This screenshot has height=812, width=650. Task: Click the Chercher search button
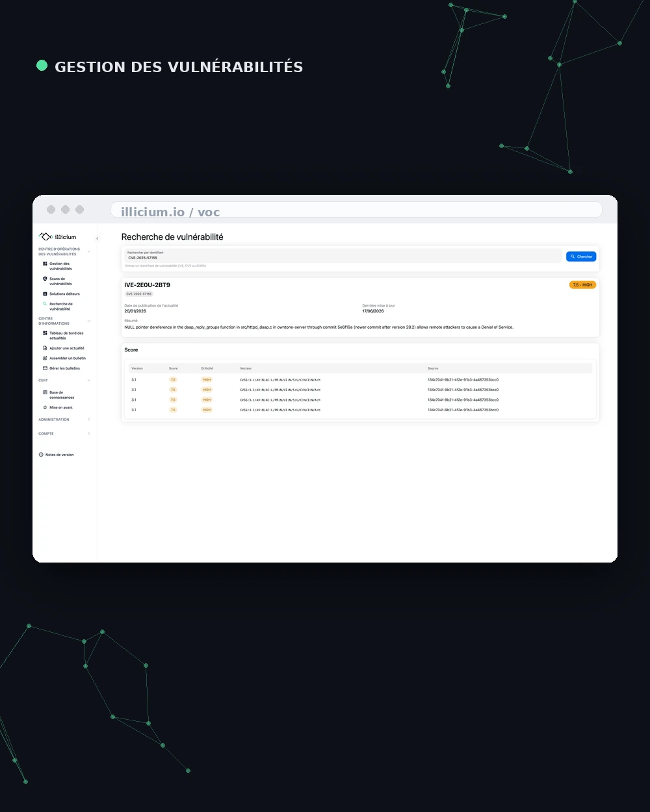581,257
